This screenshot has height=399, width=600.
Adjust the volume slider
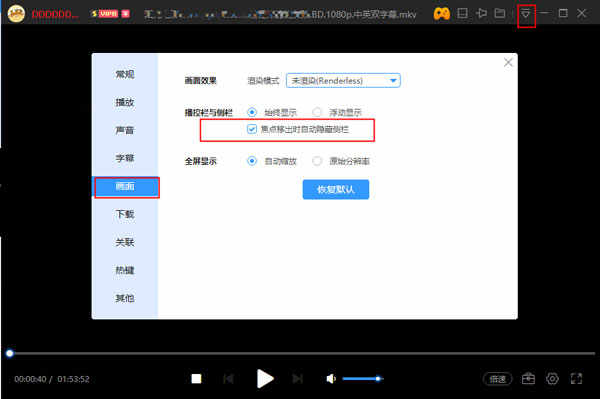click(x=363, y=379)
